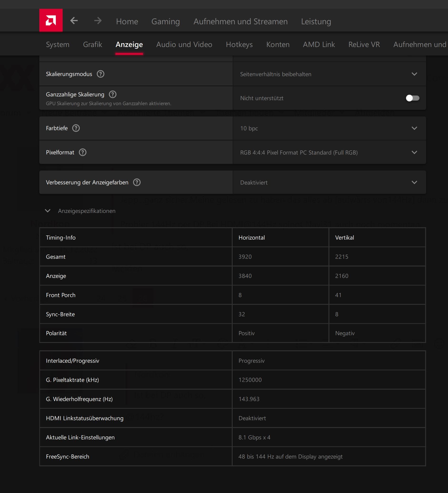Open the Leistung section
This screenshot has height=493, width=448.
click(x=316, y=21)
